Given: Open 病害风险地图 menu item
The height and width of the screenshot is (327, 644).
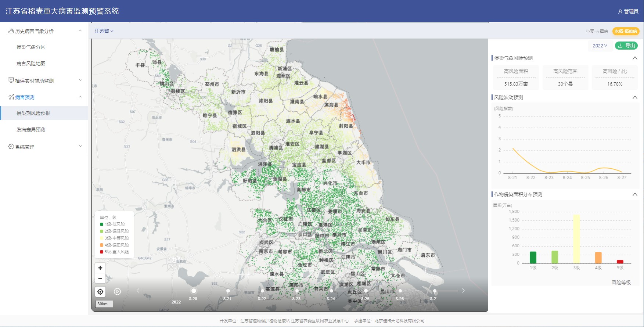Looking at the screenshot, I should (31, 64).
